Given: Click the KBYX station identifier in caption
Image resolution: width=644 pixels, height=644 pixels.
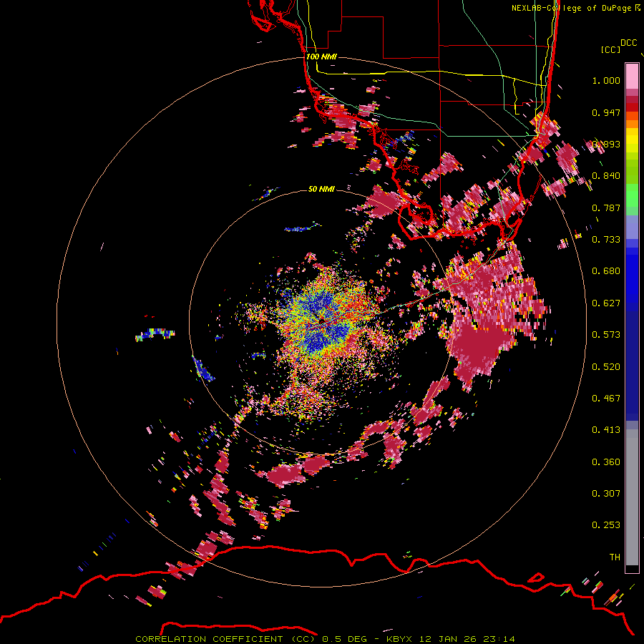Looking at the screenshot, I should pos(399,639).
